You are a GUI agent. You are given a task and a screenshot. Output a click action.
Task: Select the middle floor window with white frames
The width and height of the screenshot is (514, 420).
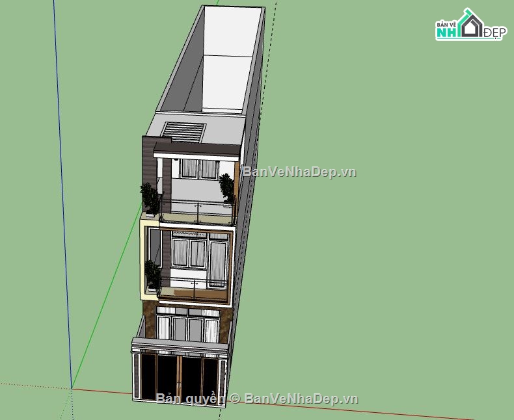189,254
